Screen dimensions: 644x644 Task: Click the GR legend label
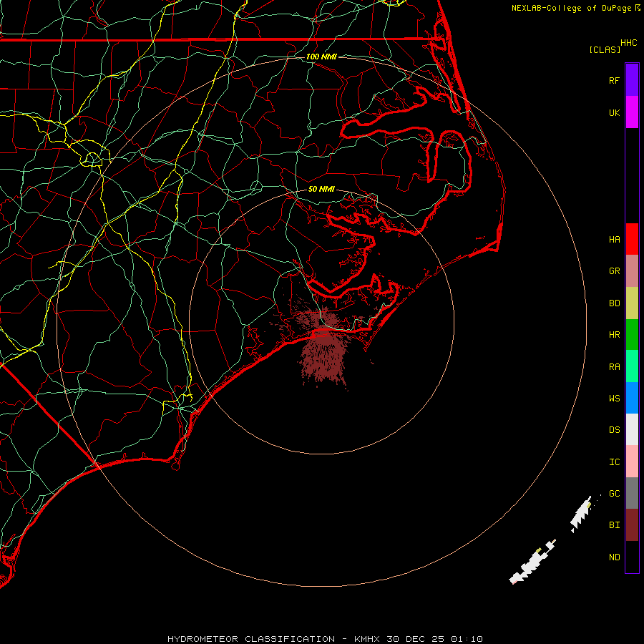(x=614, y=271)
